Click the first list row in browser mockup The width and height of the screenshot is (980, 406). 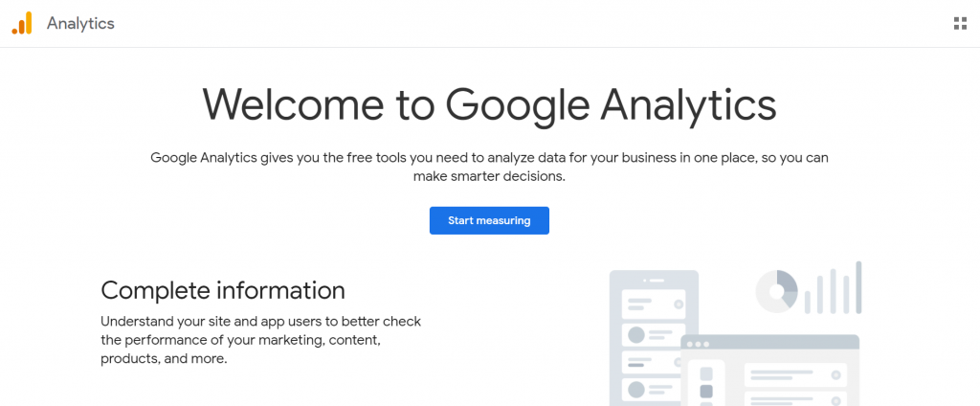(x=795, y=374)
